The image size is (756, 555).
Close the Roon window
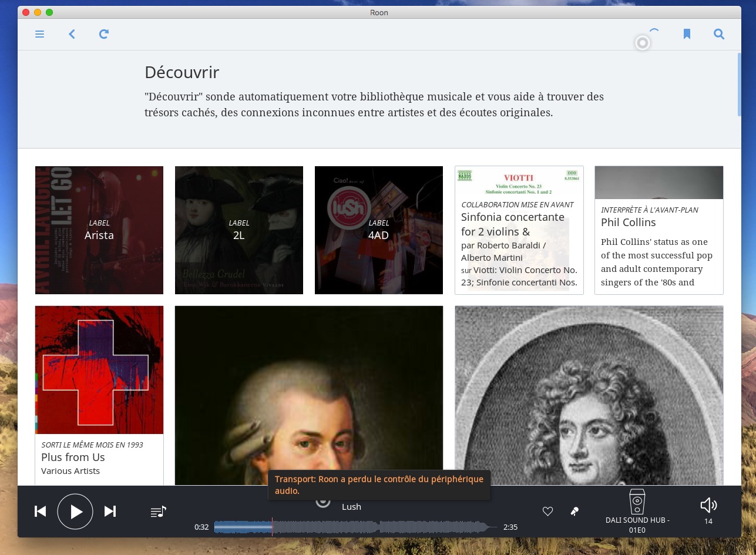click(x=26, y=12)
